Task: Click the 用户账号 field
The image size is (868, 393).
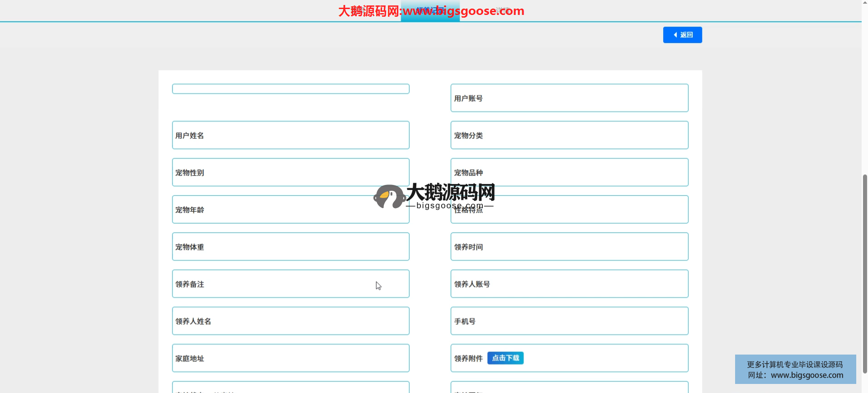Action: click(x=569, y=98)
